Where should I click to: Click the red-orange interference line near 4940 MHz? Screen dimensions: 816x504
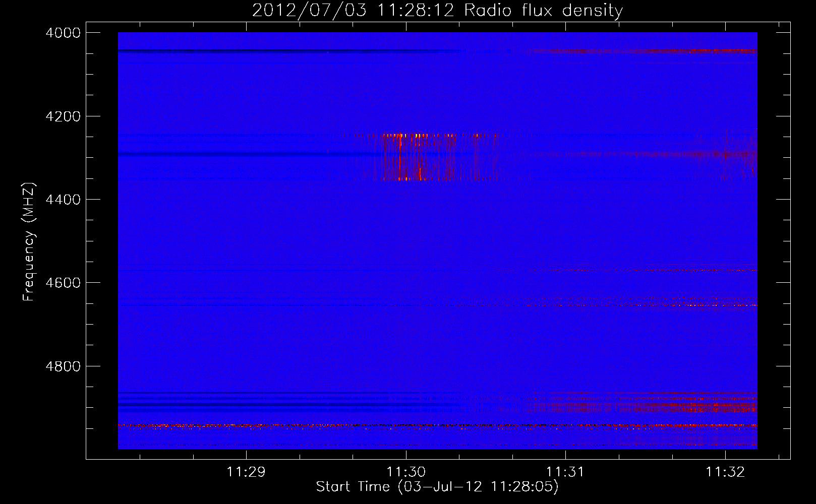[437, 426]
